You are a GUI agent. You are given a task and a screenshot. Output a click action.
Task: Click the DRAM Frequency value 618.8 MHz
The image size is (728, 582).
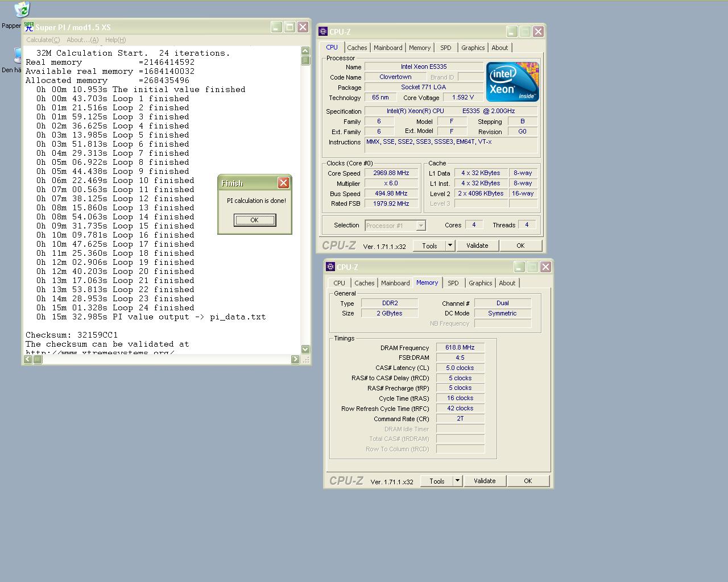point(460,347)
